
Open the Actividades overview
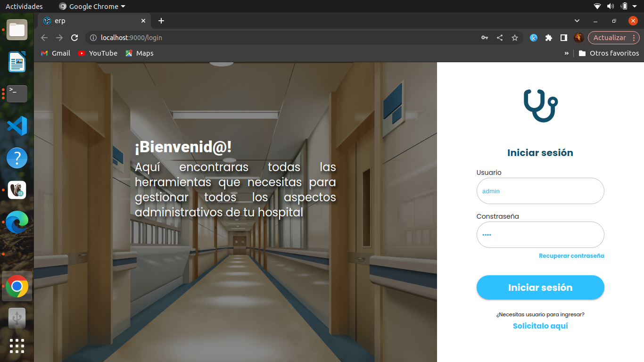point(24,6)
